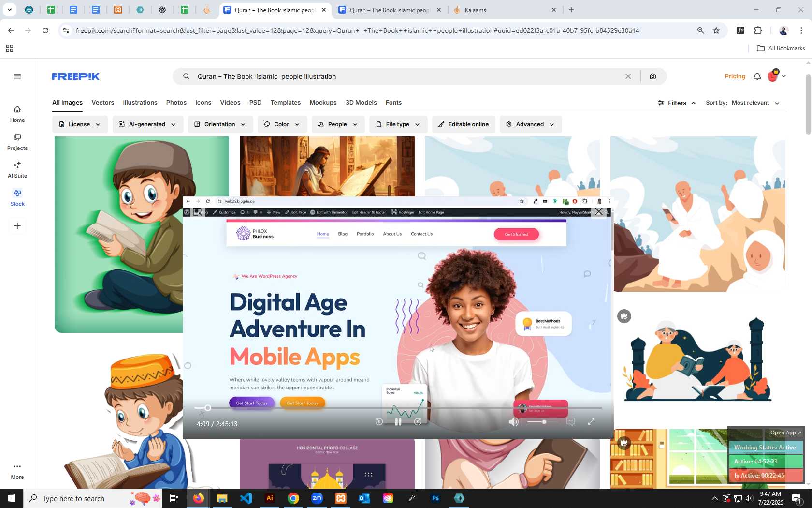Open mosque reading people illustration thumbnail

698,359
